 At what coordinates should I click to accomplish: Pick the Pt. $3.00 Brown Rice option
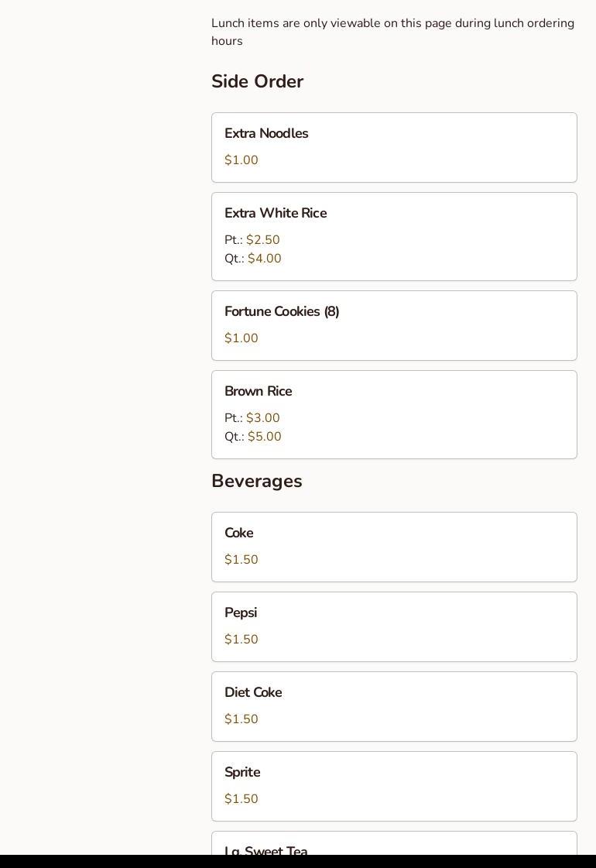[252, 418]
